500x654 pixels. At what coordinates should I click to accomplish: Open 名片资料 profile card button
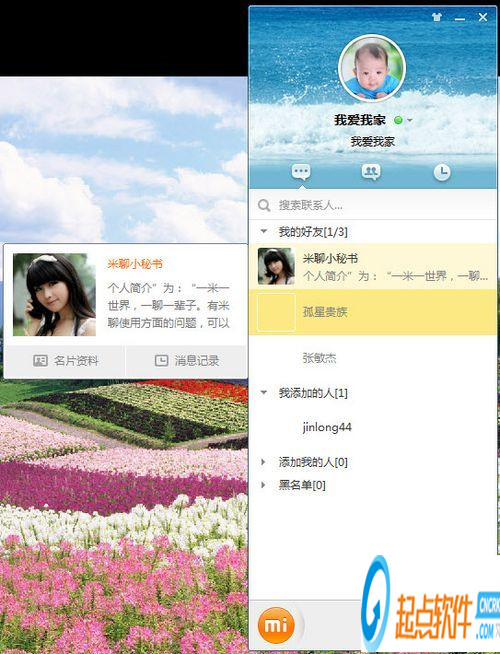[65, 361]
